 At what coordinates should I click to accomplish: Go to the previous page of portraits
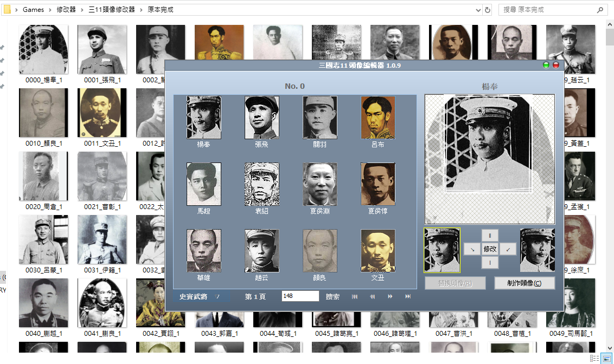[x=373, y=297]
